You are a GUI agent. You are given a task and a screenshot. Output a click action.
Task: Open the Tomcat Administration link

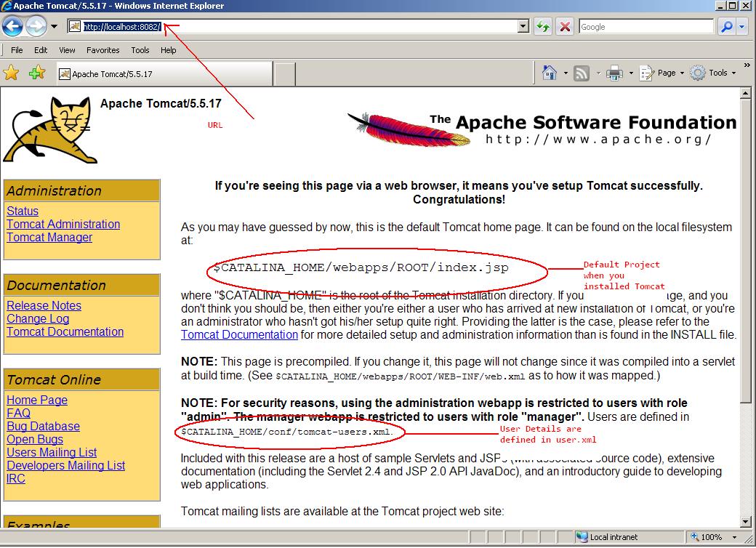pos(63,224)
